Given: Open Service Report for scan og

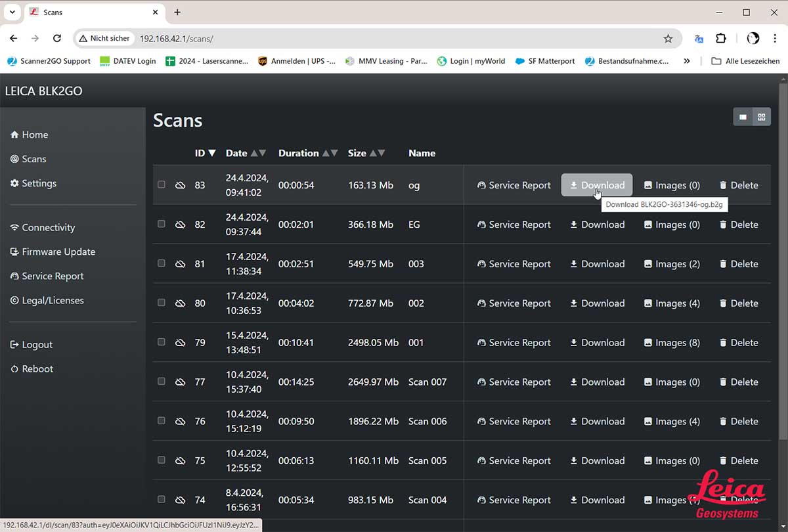Looking at the screenshot, I should click(x=514, y=185).
